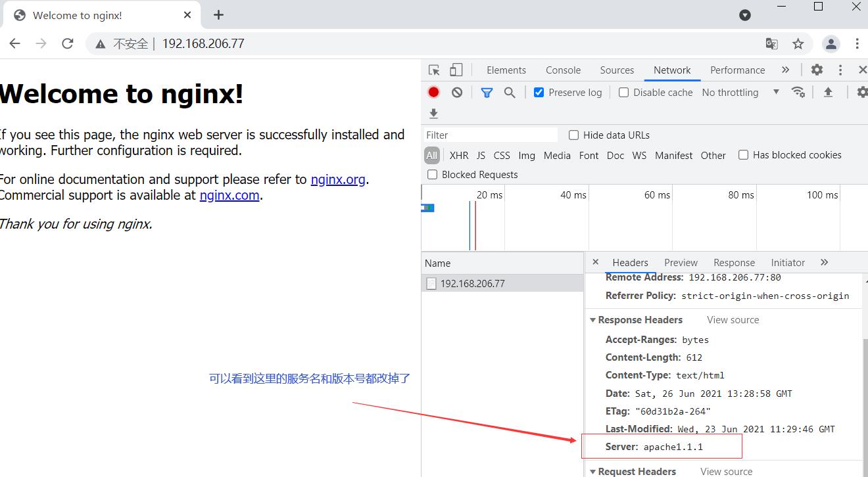The width and height of the screenshot is (868, 477).
Task: Filter requests by XHR
Action: click(459, 155)
